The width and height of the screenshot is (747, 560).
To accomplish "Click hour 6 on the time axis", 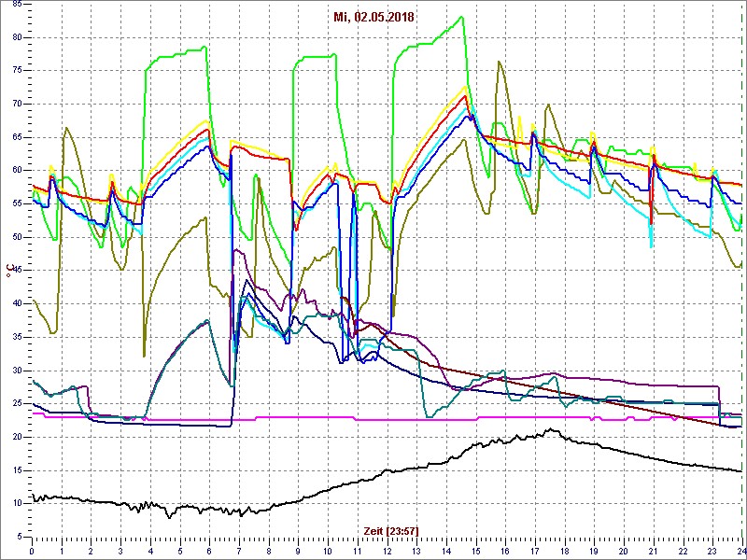I will 209,551.
